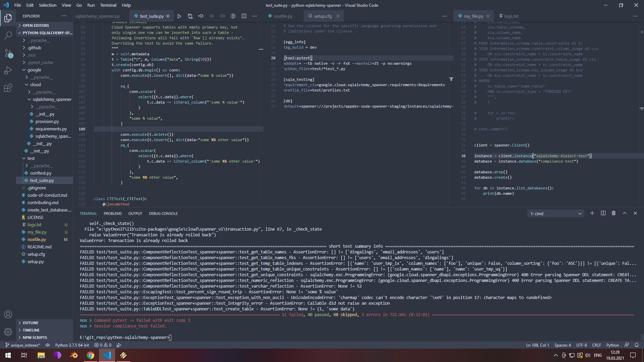Image resolution: width=644 pixels, height=362 pixels.
Task: Expand the .github folder
Action: pos(34,48)
